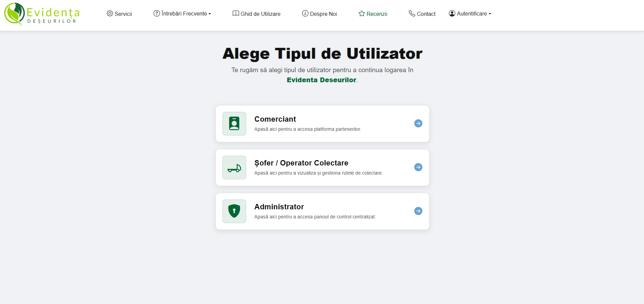
Task: Open the Ghid de Utilizare page
Action: pyautogui.click(x=257, y=14)
